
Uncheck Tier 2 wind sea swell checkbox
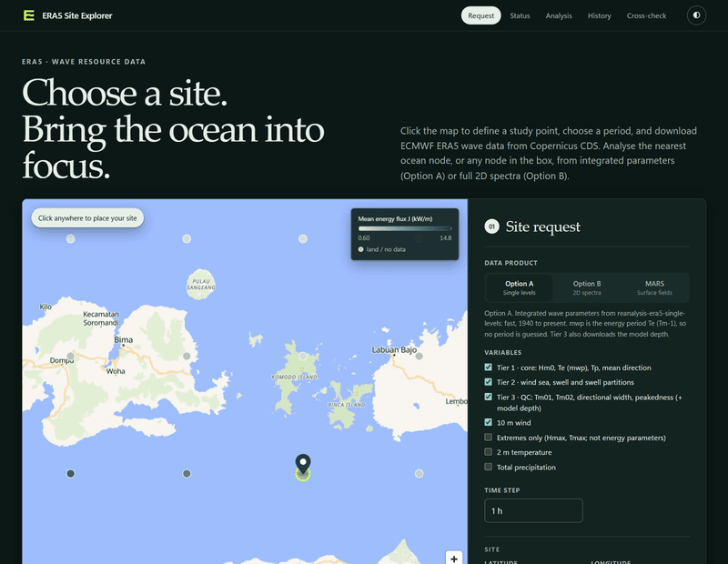coord(488,382)
